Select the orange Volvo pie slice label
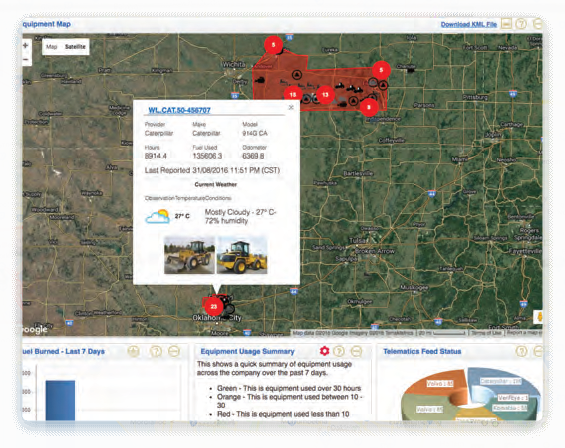Image resolution: width=565 pixels, height=448 pixels. pos(440,384)
